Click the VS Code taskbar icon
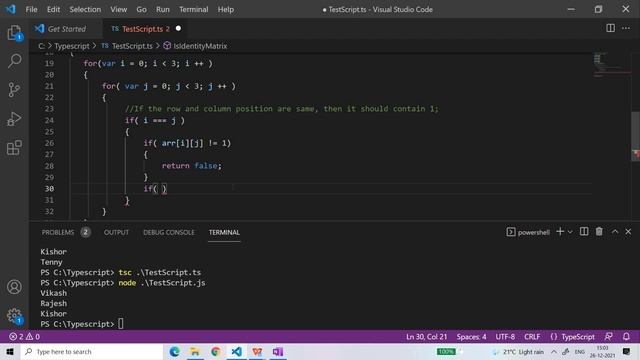Image resolution: width=640 pixels, height=360 pixels. [236, 351]
